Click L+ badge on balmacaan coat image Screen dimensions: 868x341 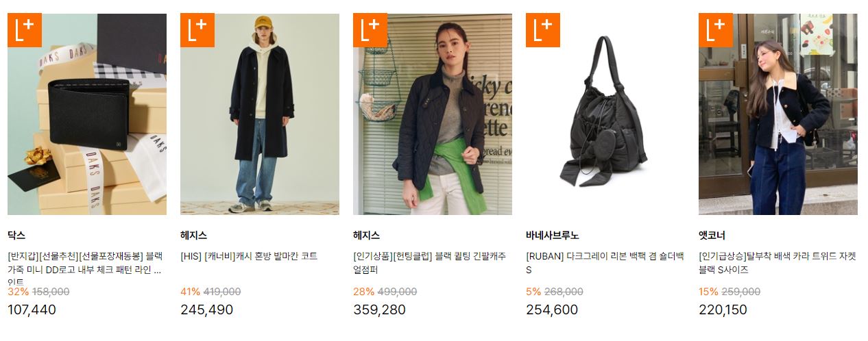tap(197, 30)
